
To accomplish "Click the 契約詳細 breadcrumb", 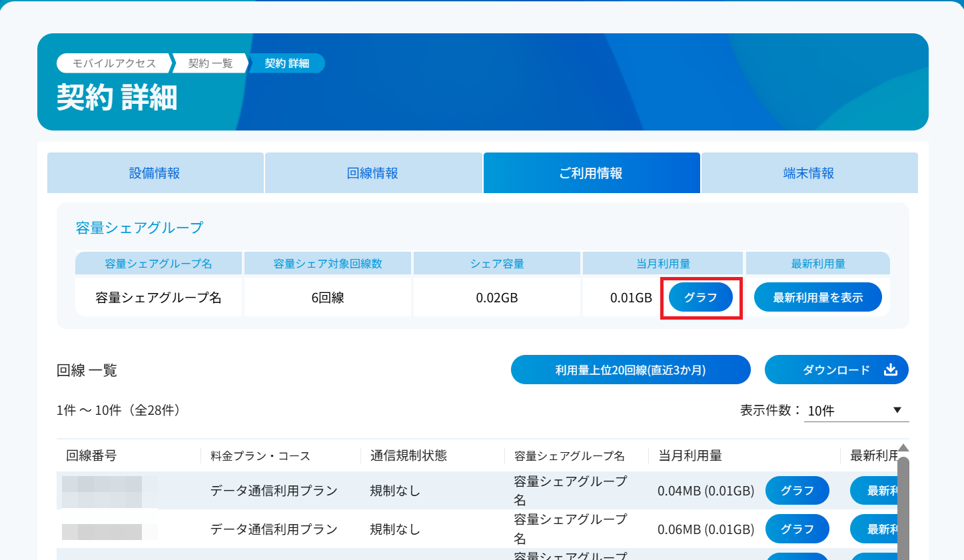I will pyautogui.click(x=287, y=63).
